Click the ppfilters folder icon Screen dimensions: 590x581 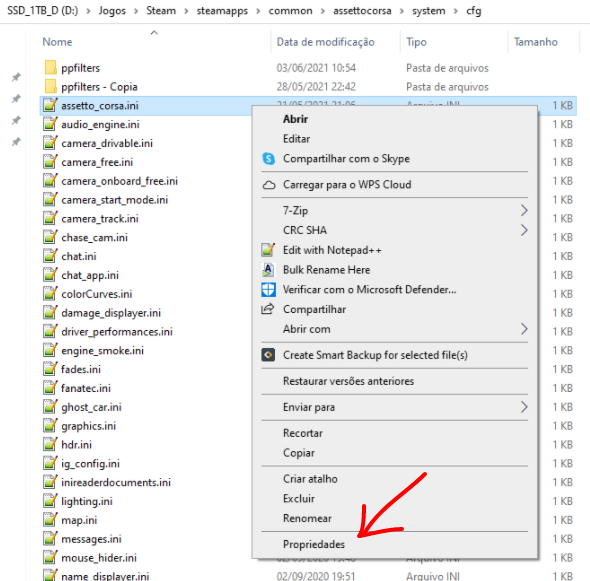point(50,68)
